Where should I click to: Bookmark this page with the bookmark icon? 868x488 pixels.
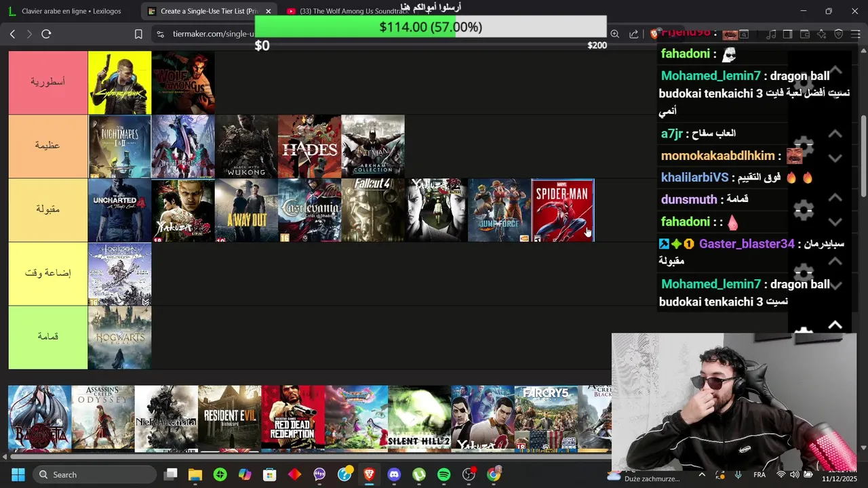pyautogui.click(x=138, y=34)
